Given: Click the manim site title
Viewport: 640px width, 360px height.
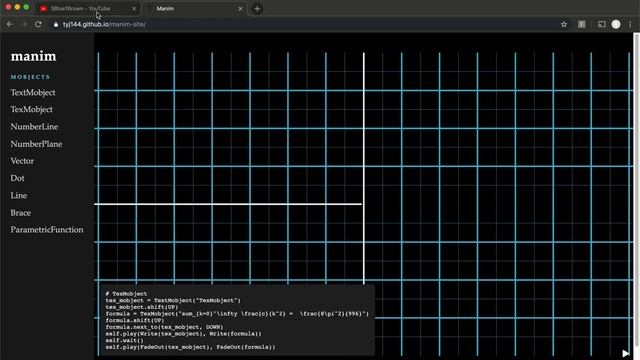Looking at the screenshot, I should click(x=33, y=56).
